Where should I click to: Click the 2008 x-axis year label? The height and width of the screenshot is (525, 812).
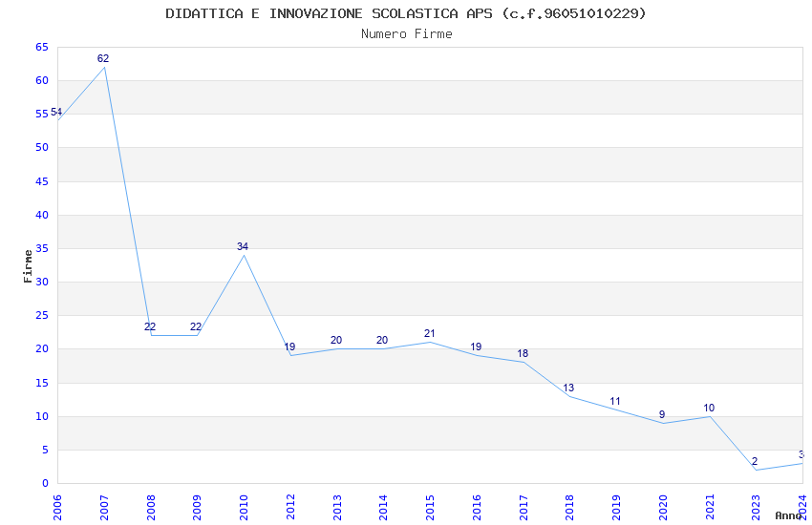(x=150, y=507)
